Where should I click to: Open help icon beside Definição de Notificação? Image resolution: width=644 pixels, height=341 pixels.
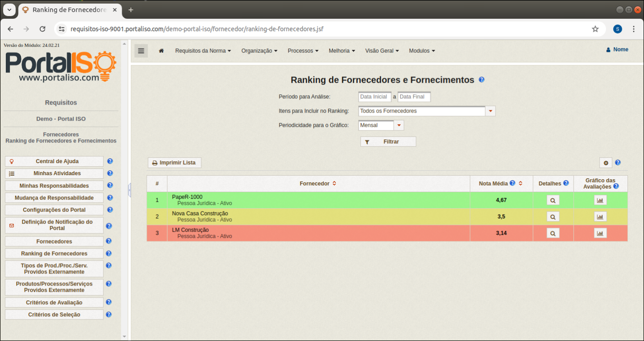[x=109, y=226]
